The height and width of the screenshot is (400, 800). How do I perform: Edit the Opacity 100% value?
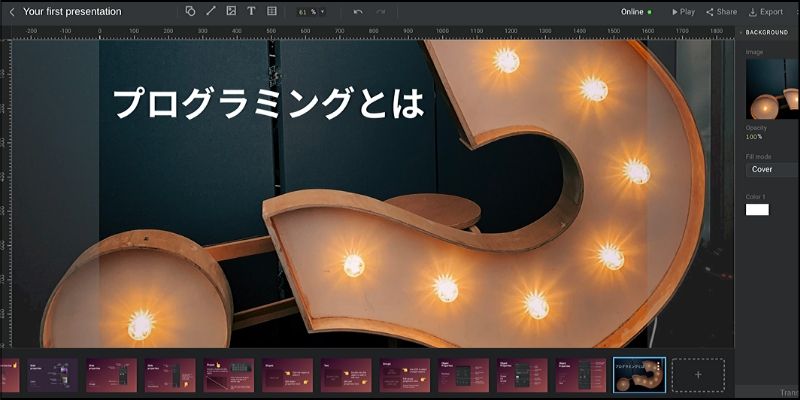[754, 137]
